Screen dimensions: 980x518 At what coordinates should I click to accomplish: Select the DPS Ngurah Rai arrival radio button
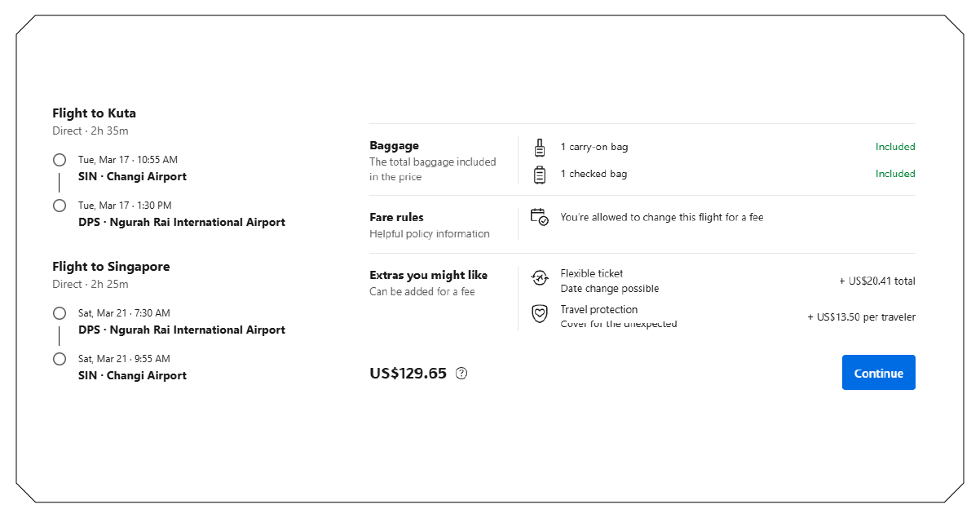pyautogui.click(x=59, y=205)
